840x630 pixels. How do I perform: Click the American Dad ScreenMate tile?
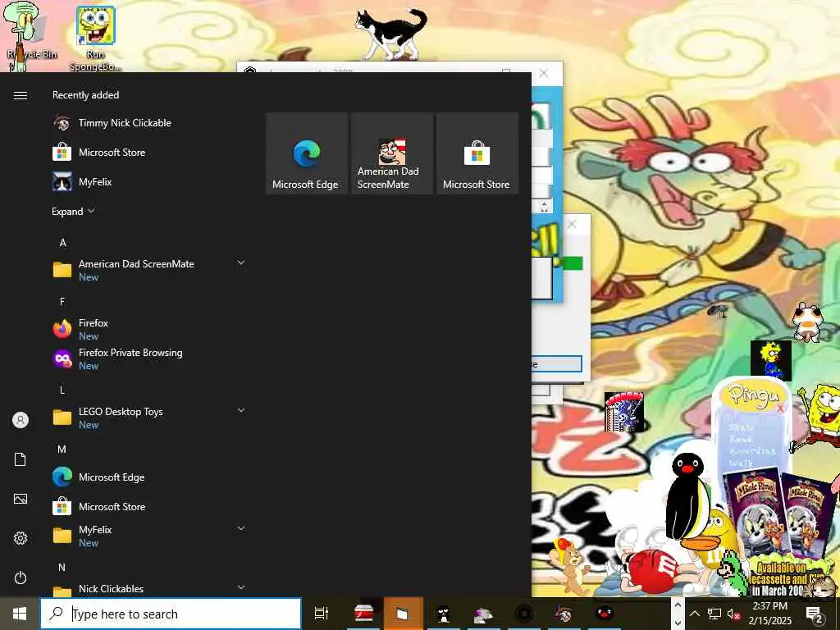click(391, 153)
